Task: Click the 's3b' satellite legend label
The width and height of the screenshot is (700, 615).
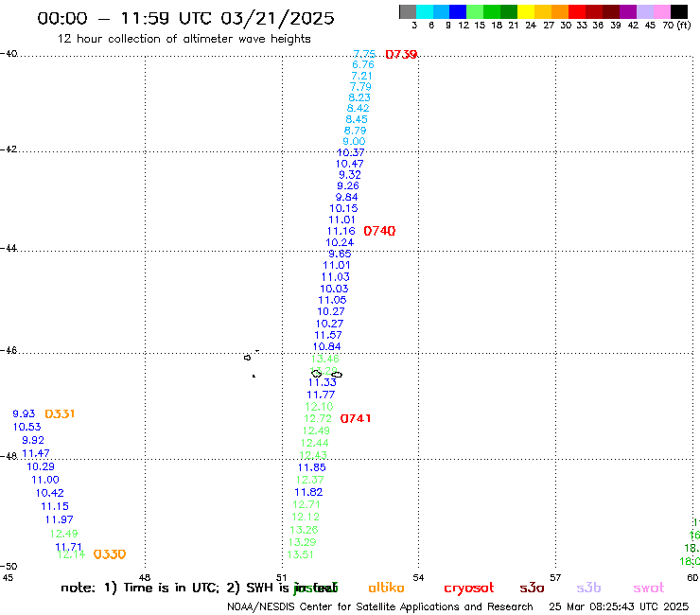Action: coord(588,588)
